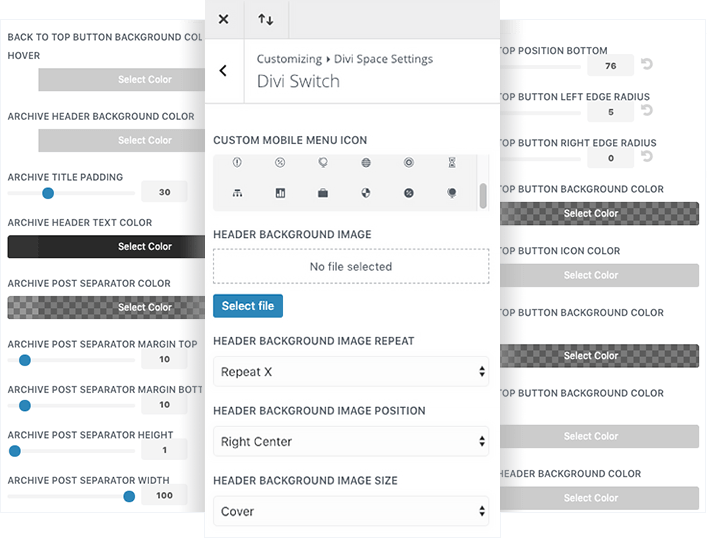Screen dimensions: 707x538
Task: Go back using the left chevron
Action: [x=223, y=71]
